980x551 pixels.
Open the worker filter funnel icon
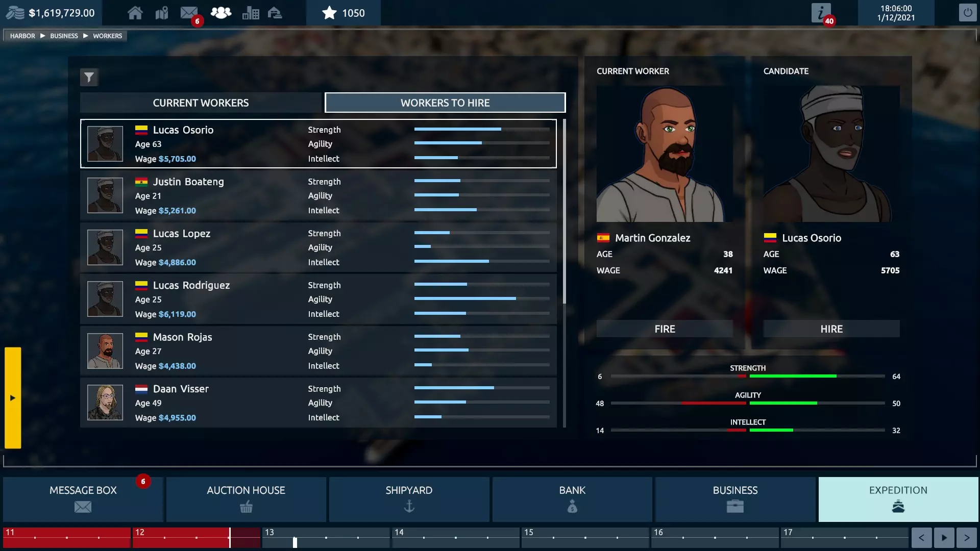[x=89, y=78]
